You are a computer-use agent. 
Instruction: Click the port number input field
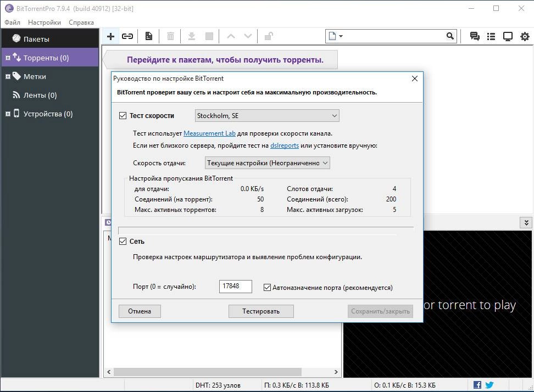235,287
